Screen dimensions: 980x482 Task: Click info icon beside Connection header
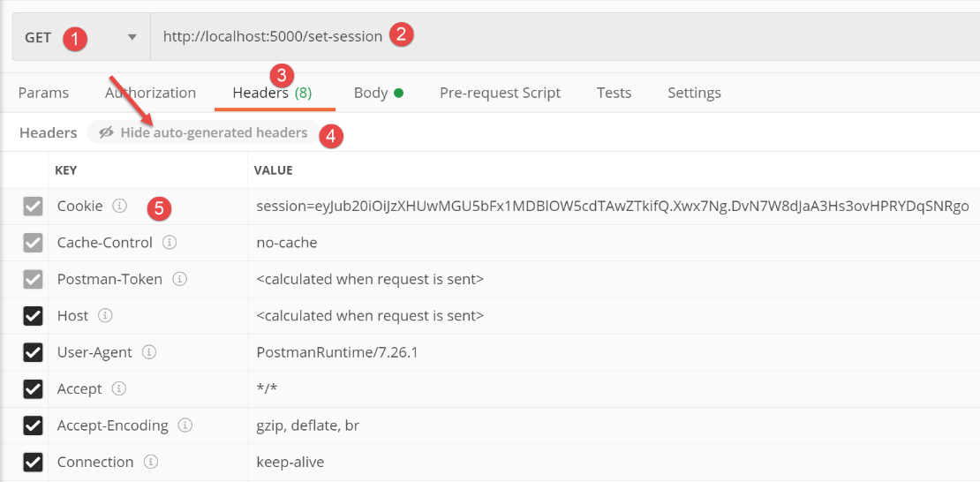pos(151,462)
